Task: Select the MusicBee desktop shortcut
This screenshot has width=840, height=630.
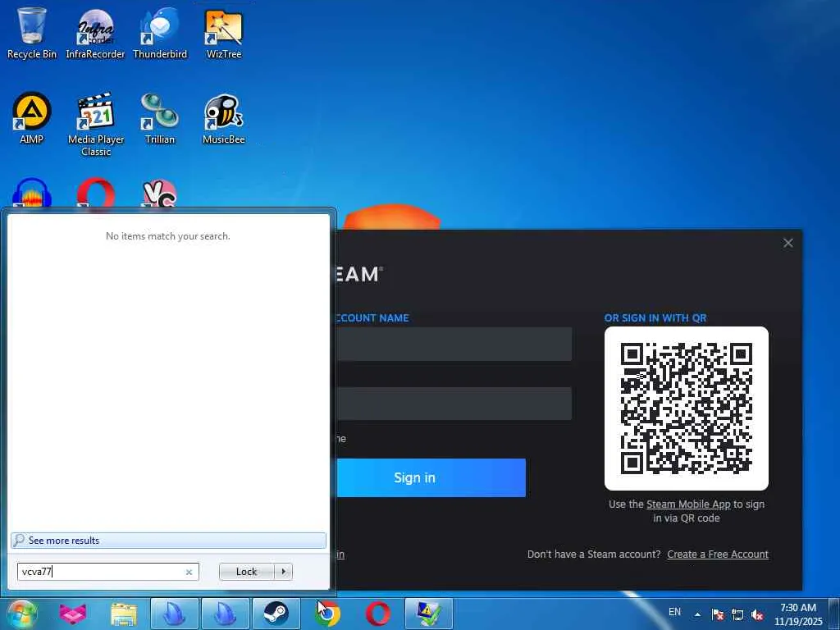Action: click(x=224, y=118)
